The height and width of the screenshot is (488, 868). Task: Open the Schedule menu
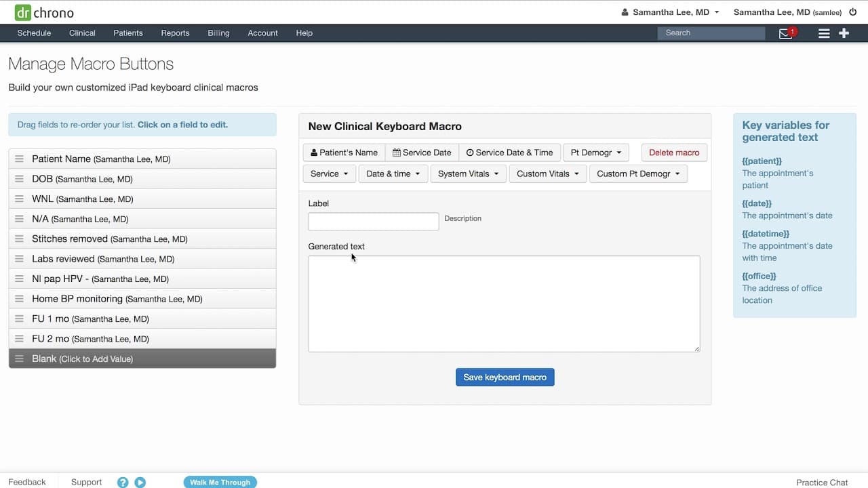34,33
